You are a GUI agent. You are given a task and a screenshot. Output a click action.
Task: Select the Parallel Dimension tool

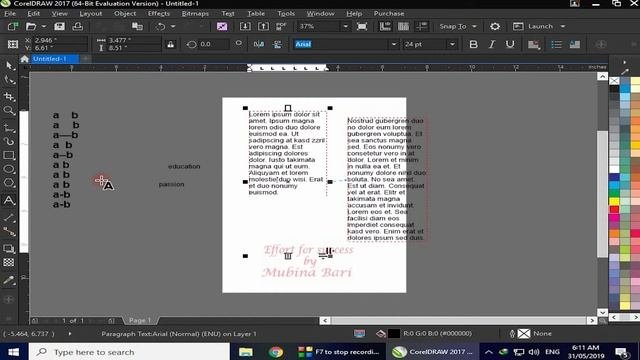pyautogui.click(x=9, y=218)
